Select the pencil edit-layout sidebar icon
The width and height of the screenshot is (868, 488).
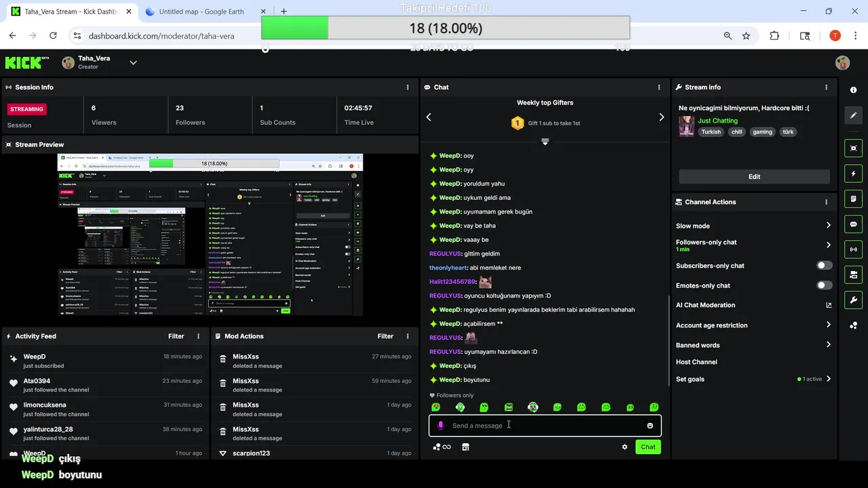(853, 115)
